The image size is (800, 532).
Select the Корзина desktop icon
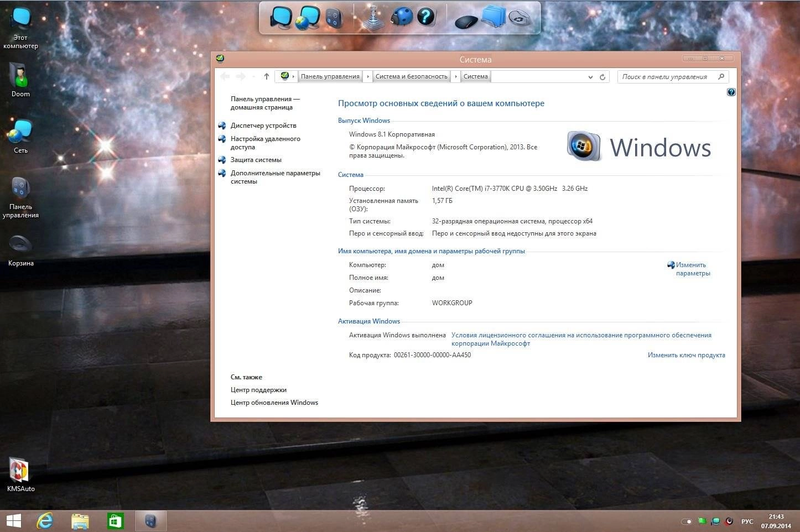(20, 251)
